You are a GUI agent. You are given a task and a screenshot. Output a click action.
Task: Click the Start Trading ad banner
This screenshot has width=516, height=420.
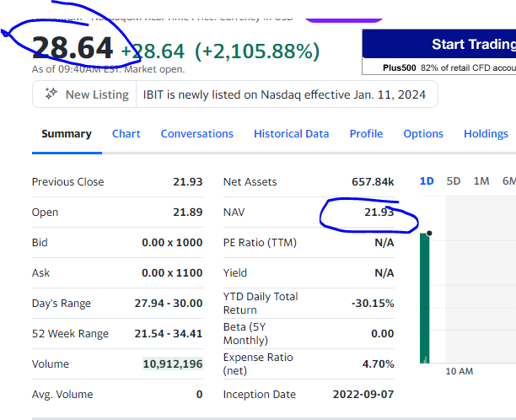coord(439,44)
